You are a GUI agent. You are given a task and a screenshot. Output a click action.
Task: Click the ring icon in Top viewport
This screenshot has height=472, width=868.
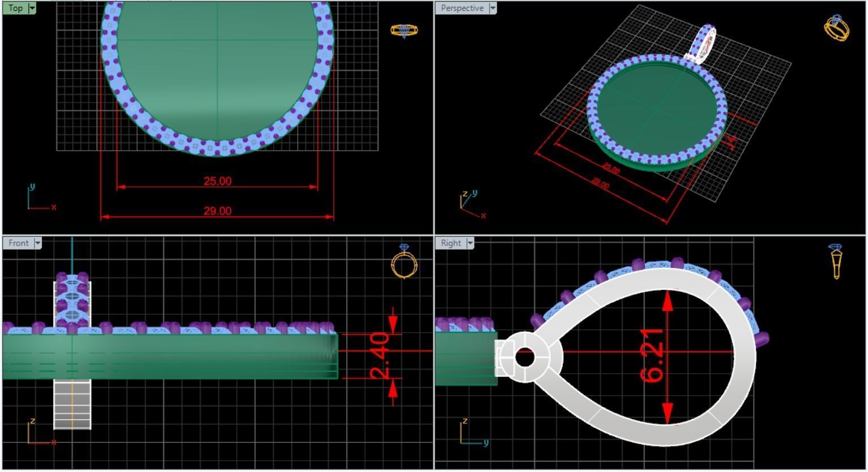pyautogui.click(x=404, y=31)
